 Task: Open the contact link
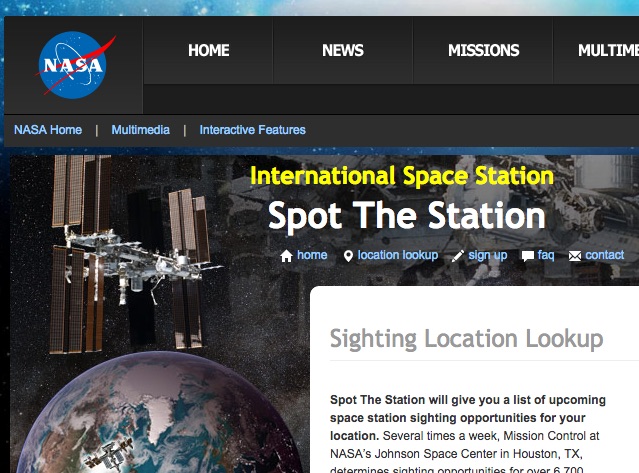click(x=604, y=255)
